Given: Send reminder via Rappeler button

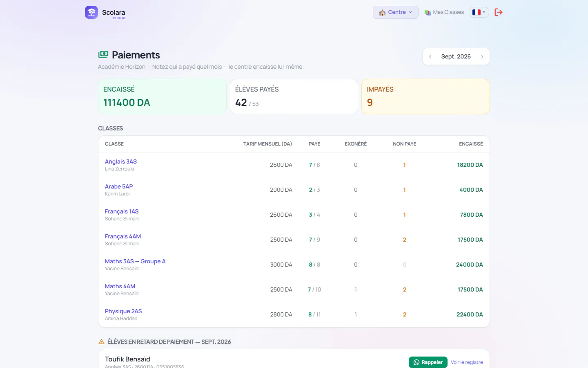Looking at the screenshot, I should tap(428, 362).
